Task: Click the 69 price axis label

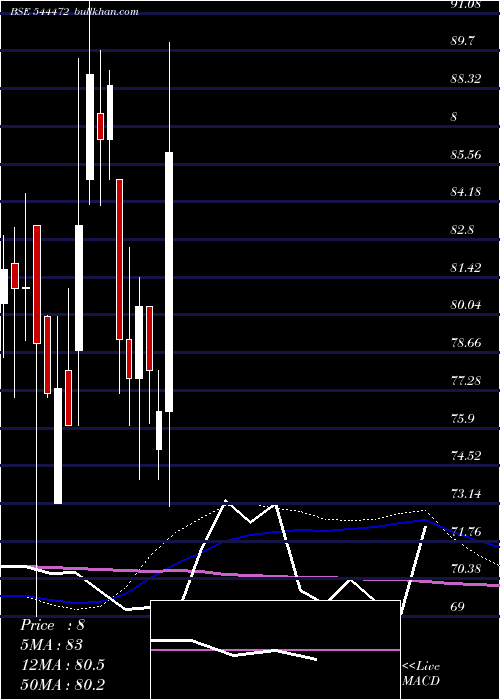Action: click(458, 607)
